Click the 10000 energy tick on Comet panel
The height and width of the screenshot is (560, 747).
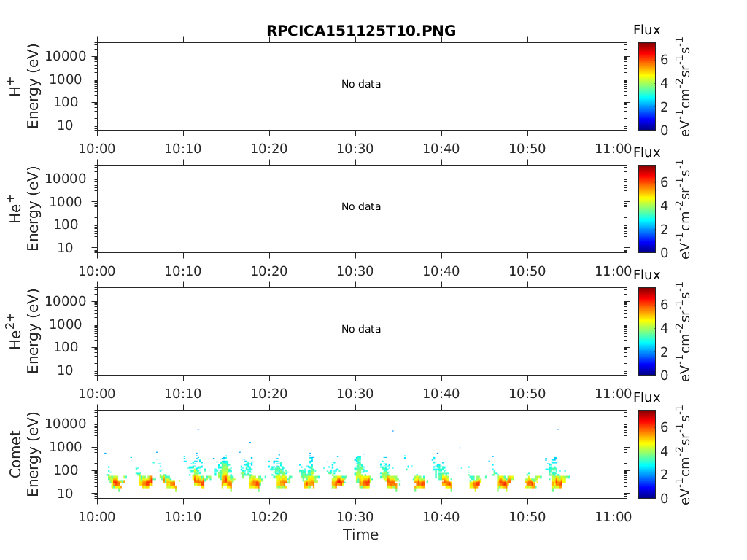(x=66, y=424)
